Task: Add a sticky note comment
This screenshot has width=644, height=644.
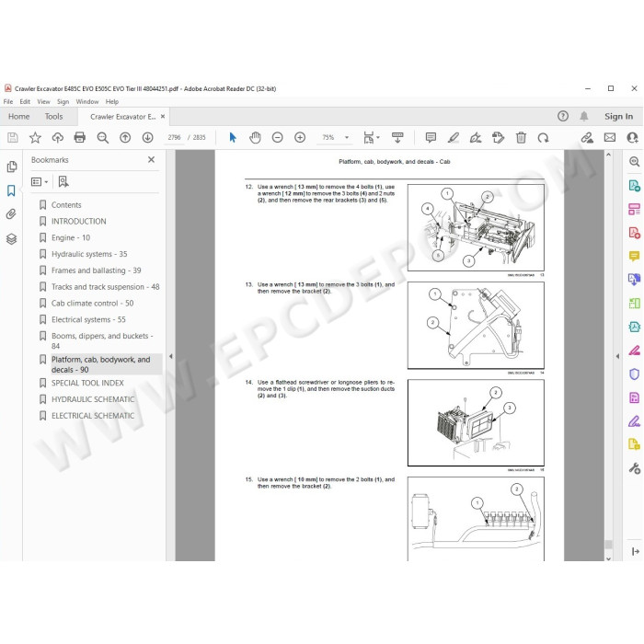Action: pyautogui.click(x=431, y=138)
